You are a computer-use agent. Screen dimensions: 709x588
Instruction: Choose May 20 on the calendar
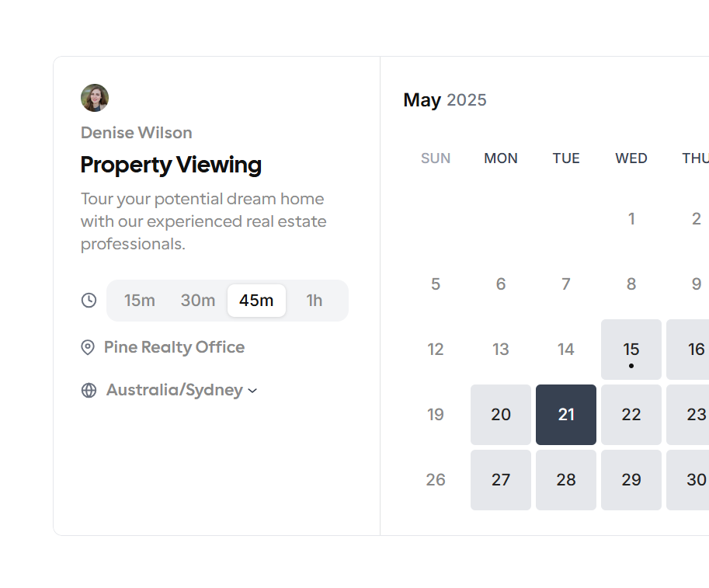pyautogui.click(x=501, y=415)
